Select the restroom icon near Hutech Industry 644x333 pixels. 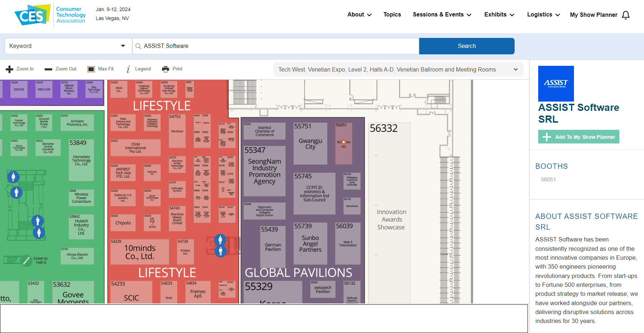point(37,221)
